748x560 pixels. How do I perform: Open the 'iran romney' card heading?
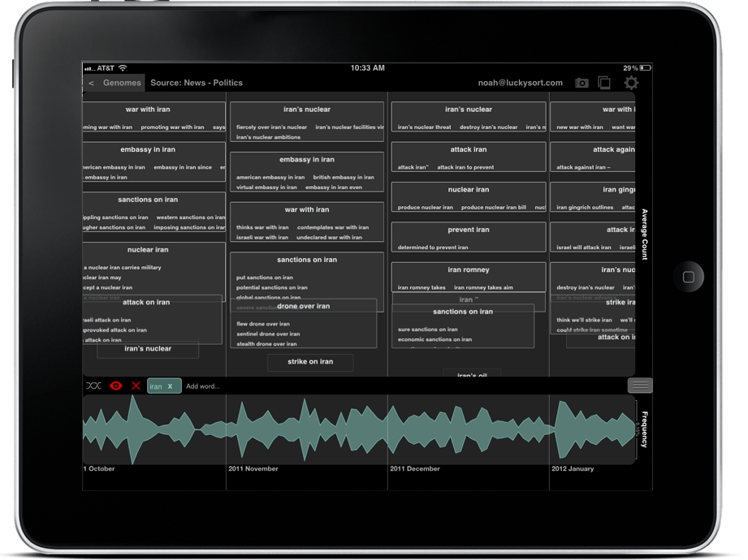[x=469, y=269]
